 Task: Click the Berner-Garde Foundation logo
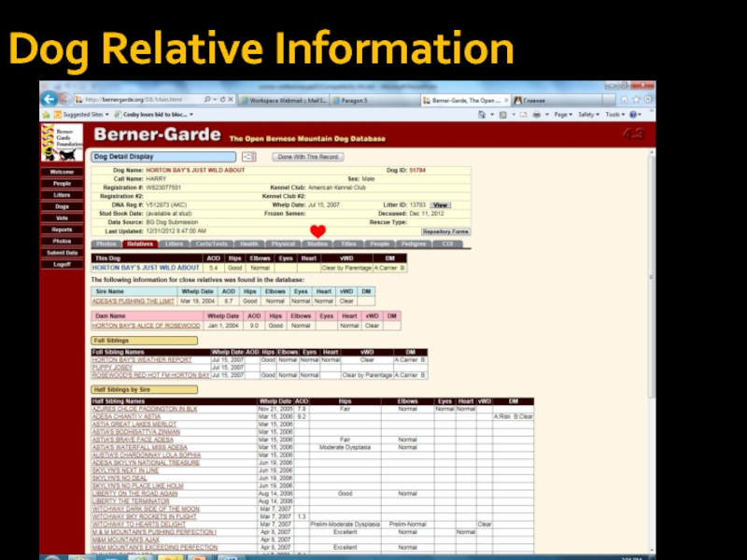click(62, 143)
